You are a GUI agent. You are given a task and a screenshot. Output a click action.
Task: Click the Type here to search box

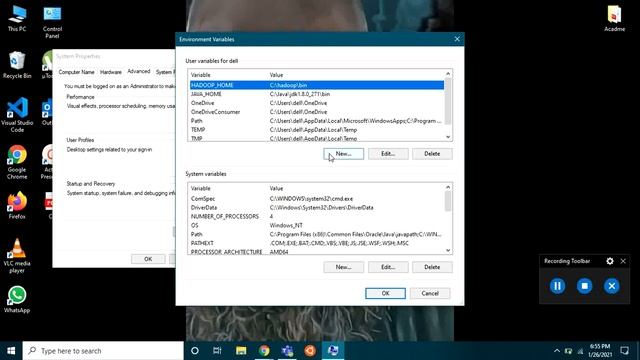[x=103, y=351]
